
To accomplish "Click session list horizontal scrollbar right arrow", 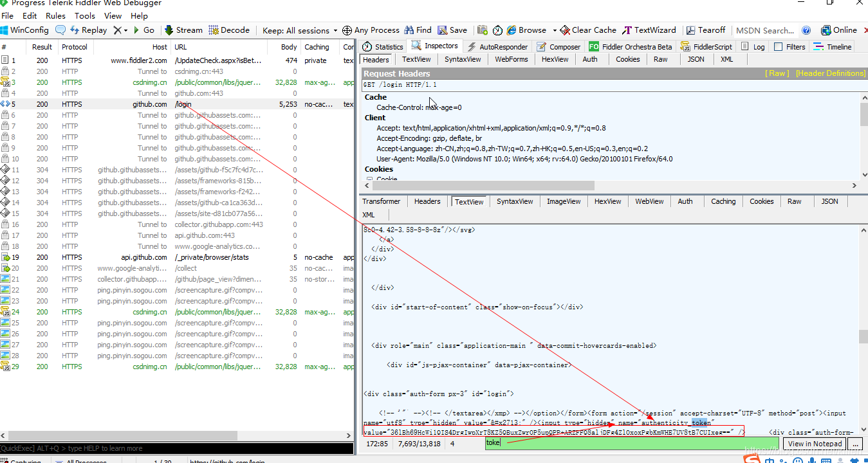I will click(x=349, y=435).
